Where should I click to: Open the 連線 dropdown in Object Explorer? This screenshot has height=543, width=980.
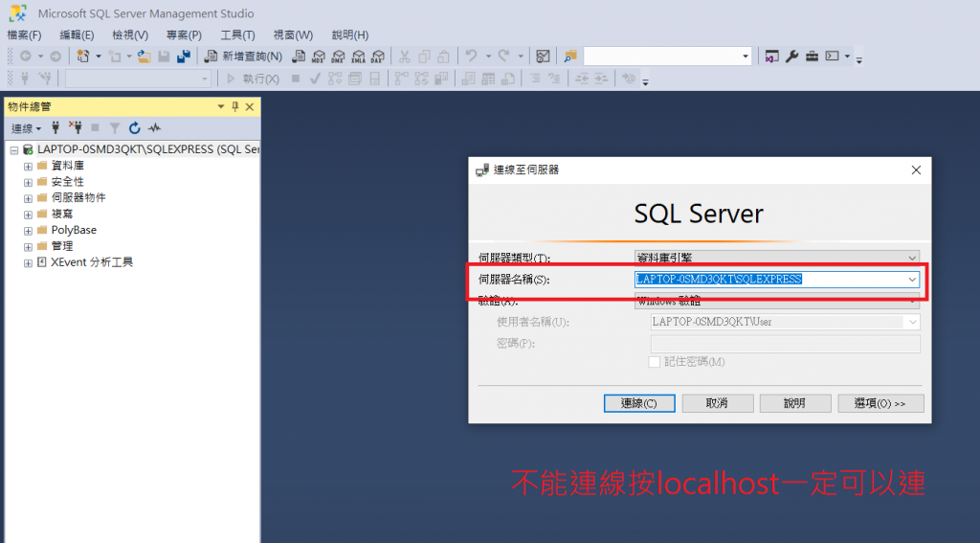point(26,128)
